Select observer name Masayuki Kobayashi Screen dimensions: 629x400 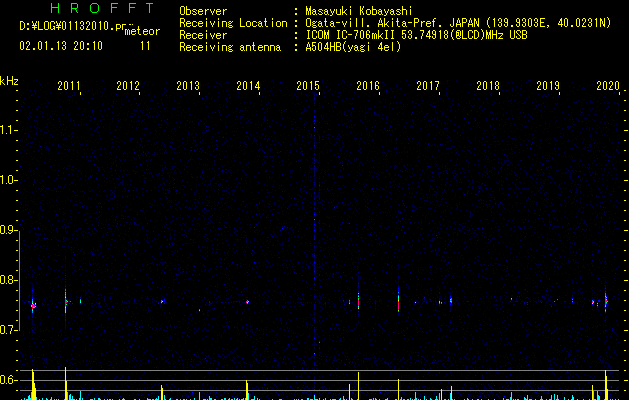tap(359, 11)
